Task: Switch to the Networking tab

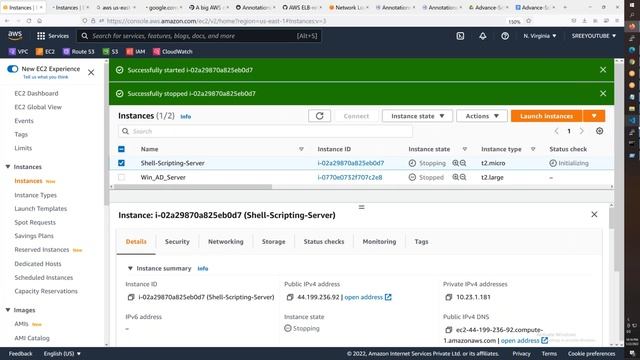Action: (226, 242)
